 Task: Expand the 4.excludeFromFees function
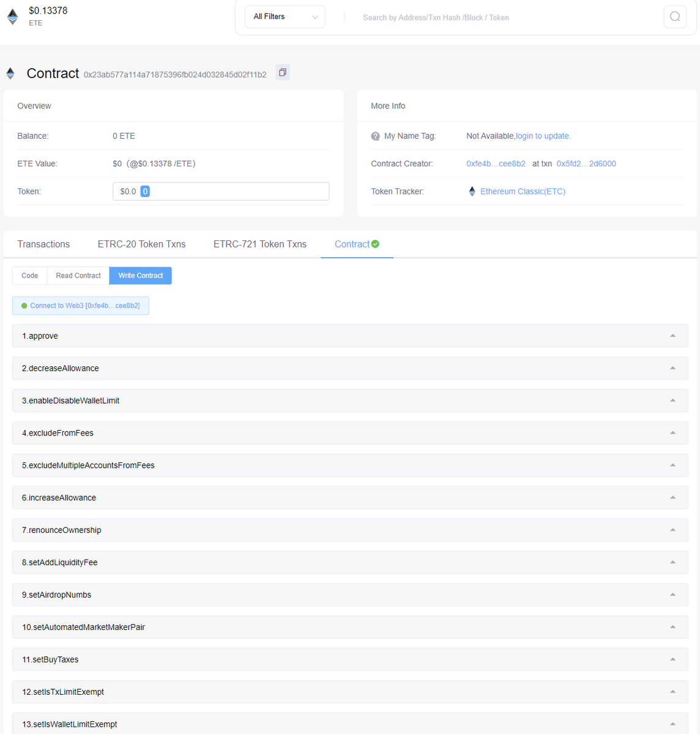coord(350,433)
